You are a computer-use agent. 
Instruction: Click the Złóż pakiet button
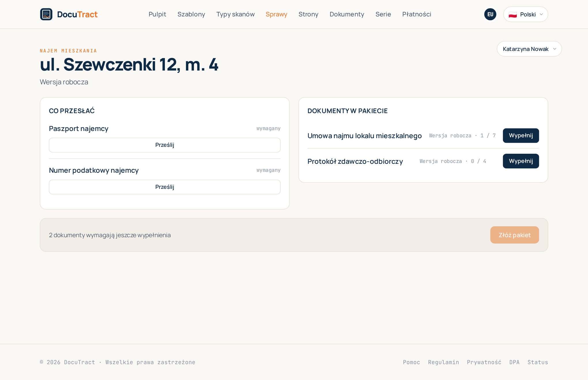[514, 235]
